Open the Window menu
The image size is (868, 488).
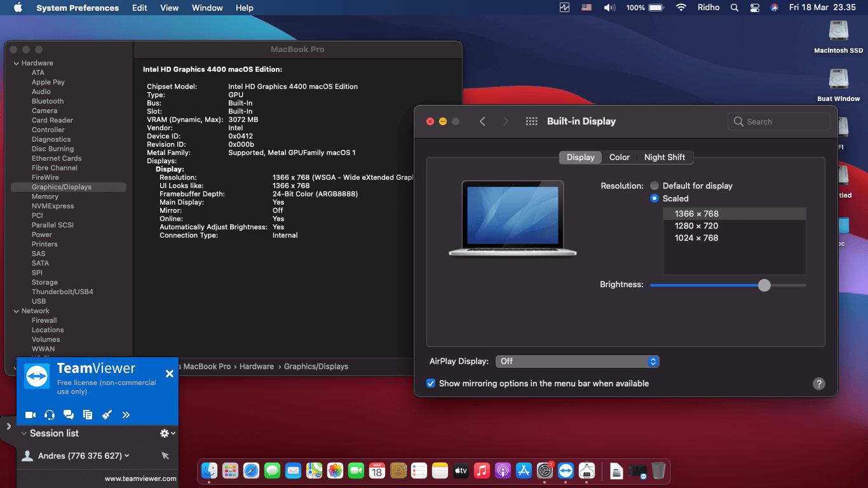[x=207, y=8]
